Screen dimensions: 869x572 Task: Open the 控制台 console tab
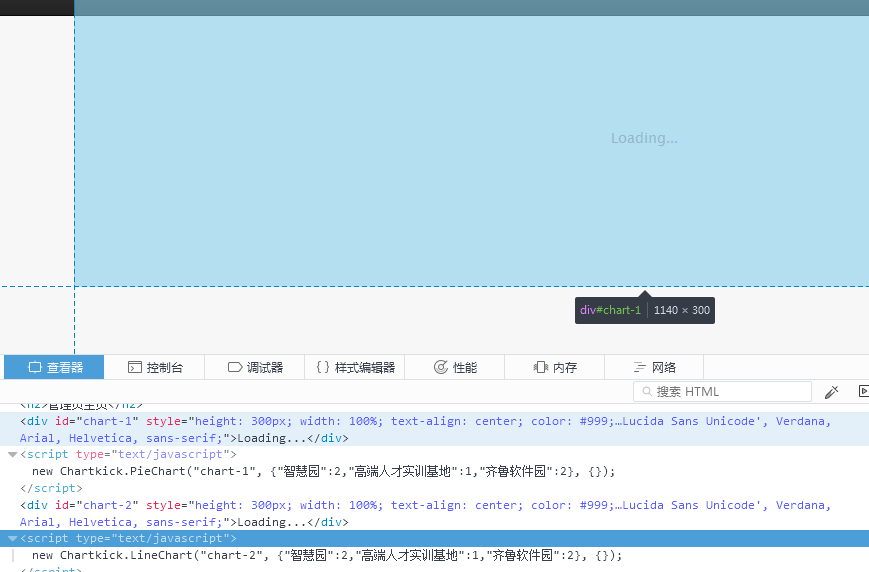point(155,367)
